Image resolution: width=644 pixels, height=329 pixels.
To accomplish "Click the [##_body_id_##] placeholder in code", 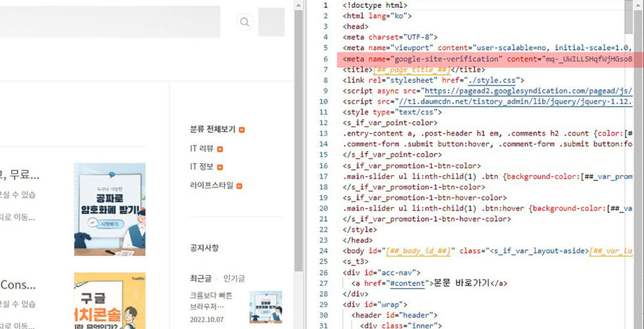I will (x=419, y=251).
